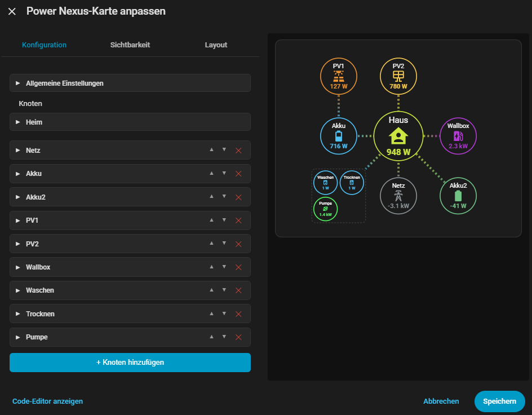532x415 pixels.
Task: Open the Layout tab
Action: click(216, 45)
